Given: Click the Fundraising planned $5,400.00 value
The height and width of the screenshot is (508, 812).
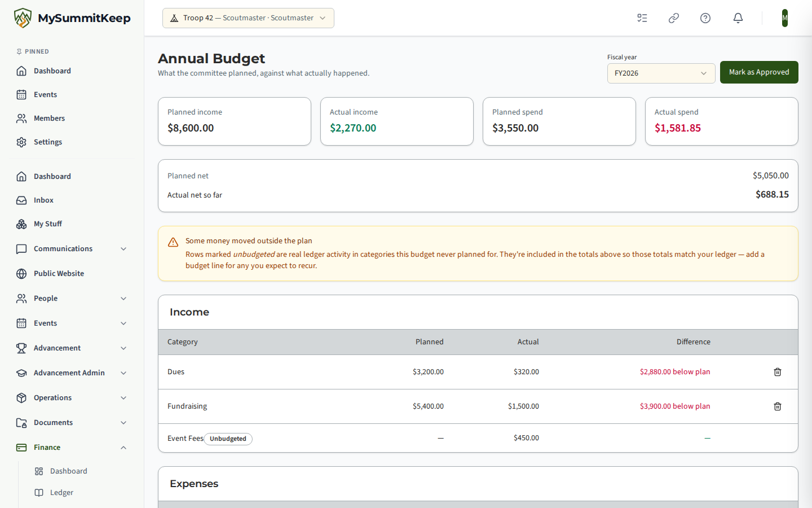Looking at the screenshot, I should [x=428, y=406].
